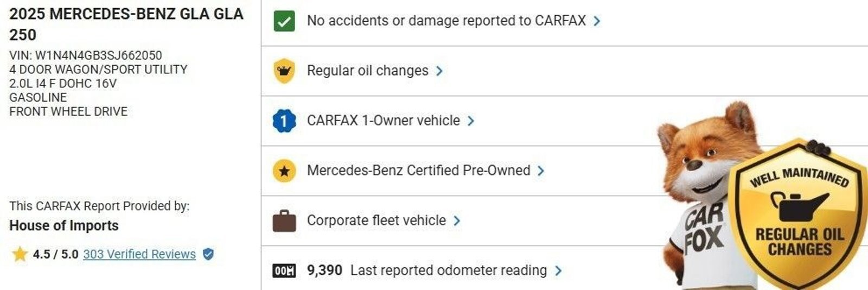Click the gold rating star icon
The width and height of the screenshot is (868, 290).
[20, 254]
